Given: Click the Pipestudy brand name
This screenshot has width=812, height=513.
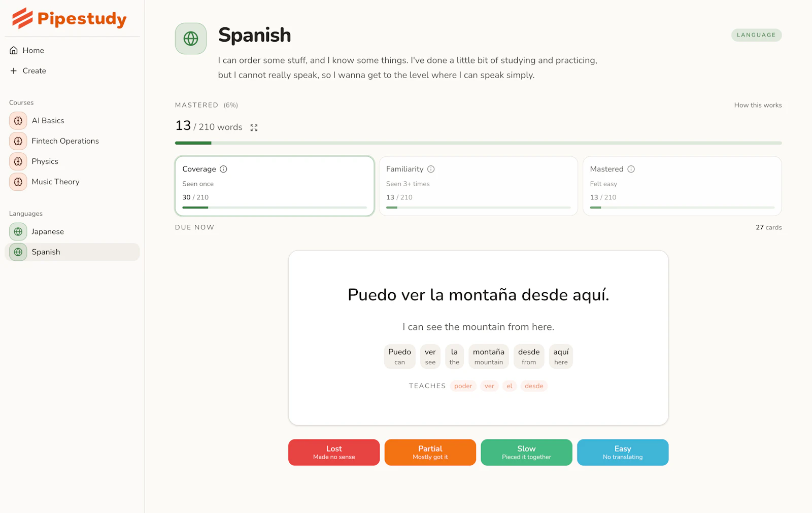Looking at the screenshot, I should [82, 19].
